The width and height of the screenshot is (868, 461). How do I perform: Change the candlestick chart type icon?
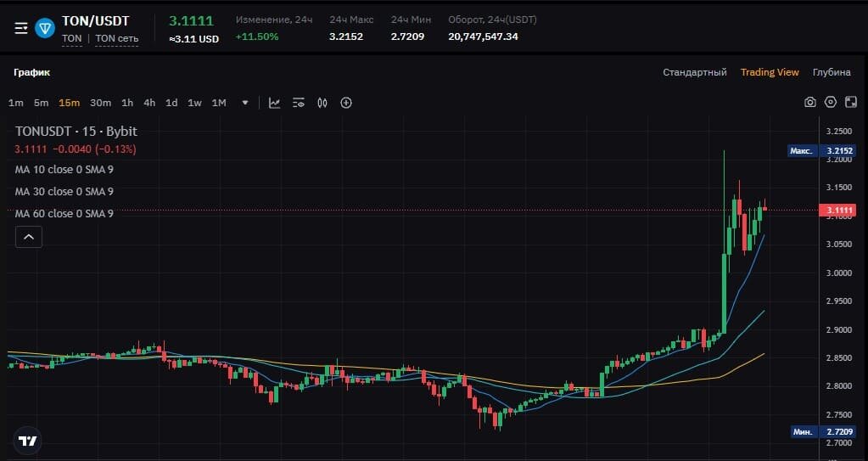pyautogui.click(x=322, y=103)
